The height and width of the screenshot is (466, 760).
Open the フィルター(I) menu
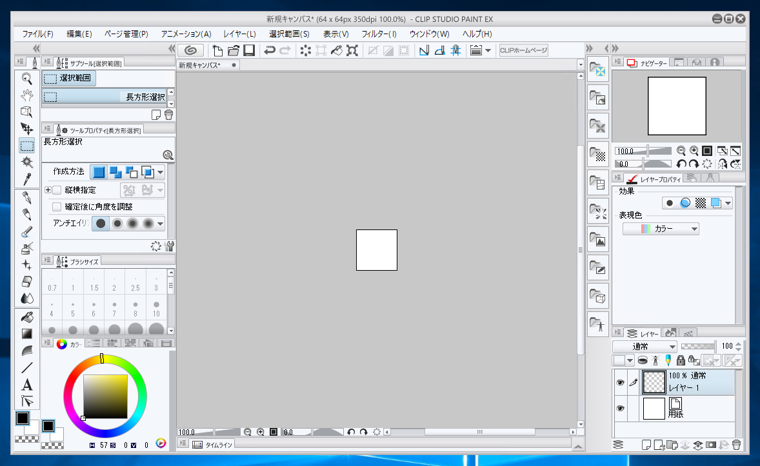tap(379, 34)
